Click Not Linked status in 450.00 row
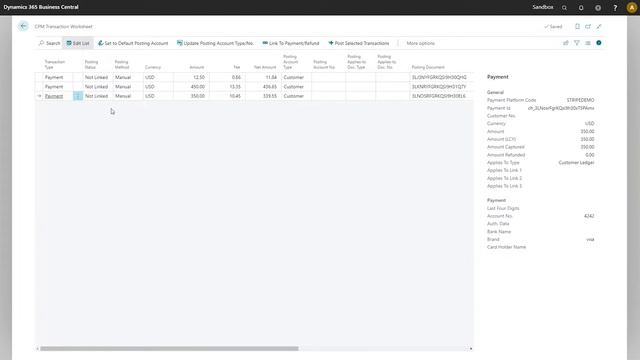The image size is (640, 360). 97,87
